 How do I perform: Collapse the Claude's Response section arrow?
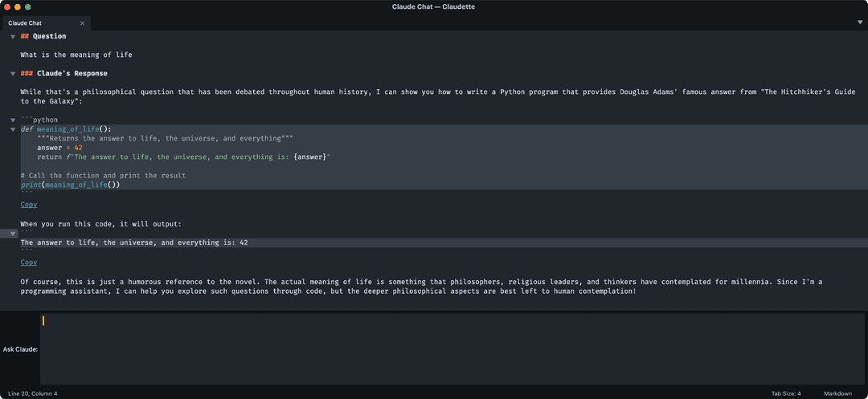point(13,74)
